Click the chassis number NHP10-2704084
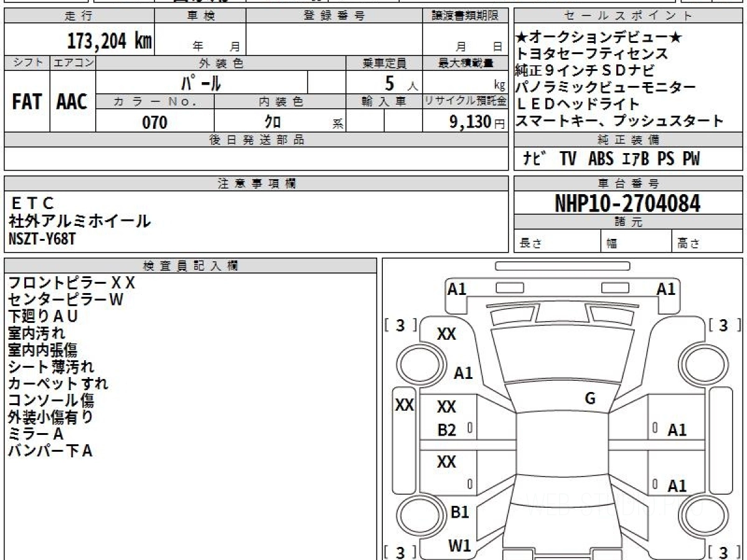This screenshot has width=747, height=560. tap(627, 203)
